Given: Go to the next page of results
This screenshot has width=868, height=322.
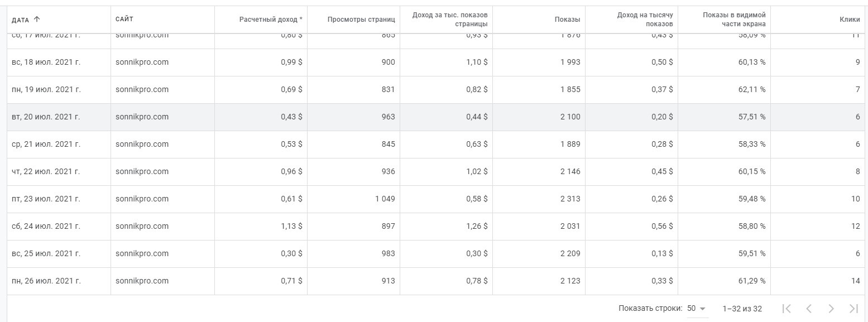Looking at the screenshot, I should click(831, 309).
